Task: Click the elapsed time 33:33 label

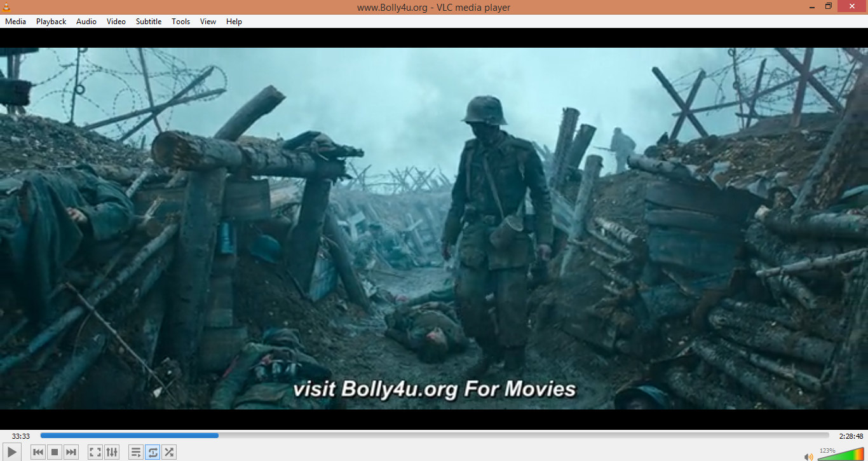Action: point(21,436)
